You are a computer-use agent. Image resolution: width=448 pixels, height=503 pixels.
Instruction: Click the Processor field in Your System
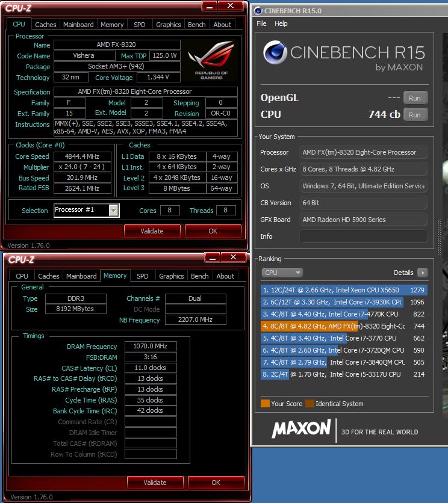364,152
